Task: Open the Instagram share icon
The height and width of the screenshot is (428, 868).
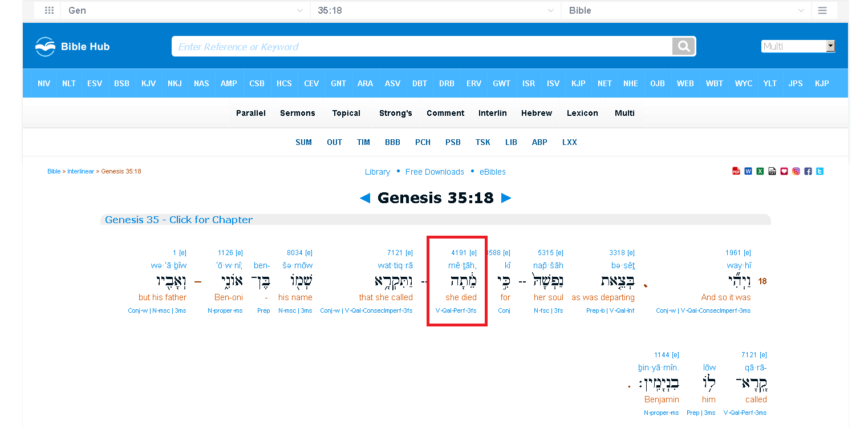Action: click(796, 171)
